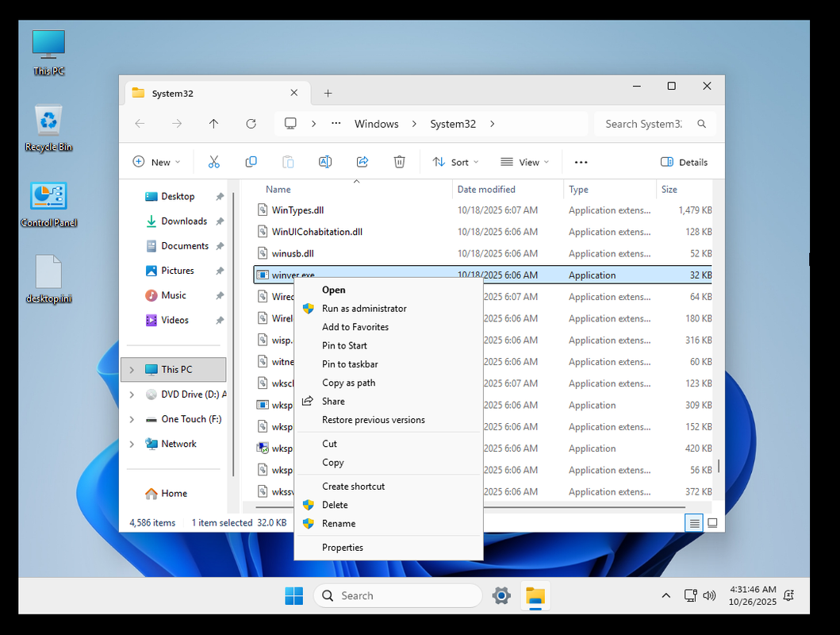The height and width of the screenshot is (635, 840).
Task: Click the horizontal scrollbar of file list
Action: pyautogui.click(x=470, y=506)
